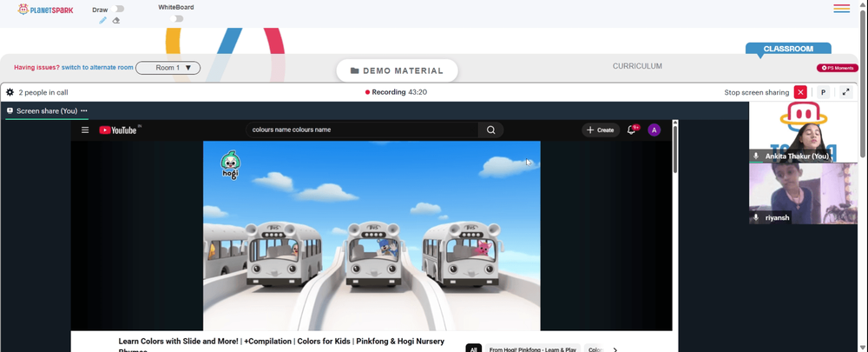Click the 2 people in call text

[x=43, y=93]
